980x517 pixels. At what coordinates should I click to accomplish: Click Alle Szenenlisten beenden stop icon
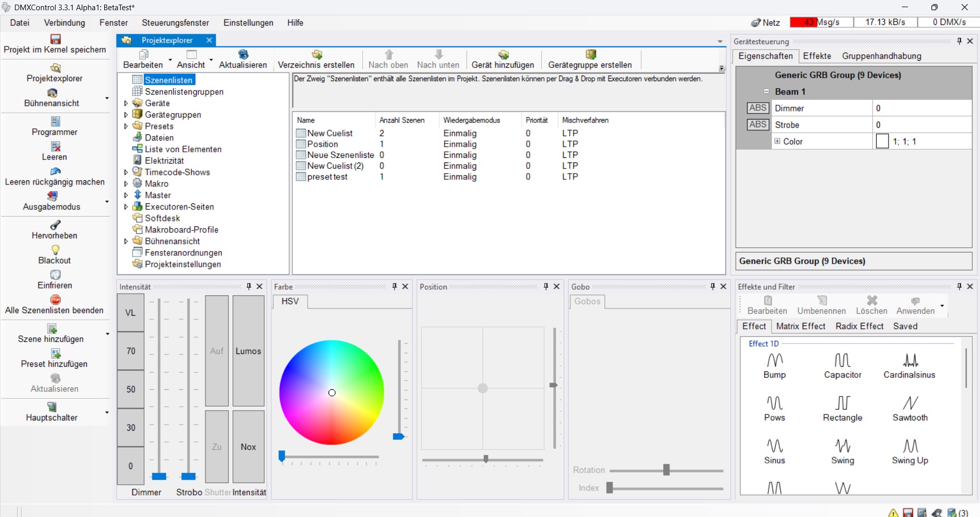tap(55, 300)
